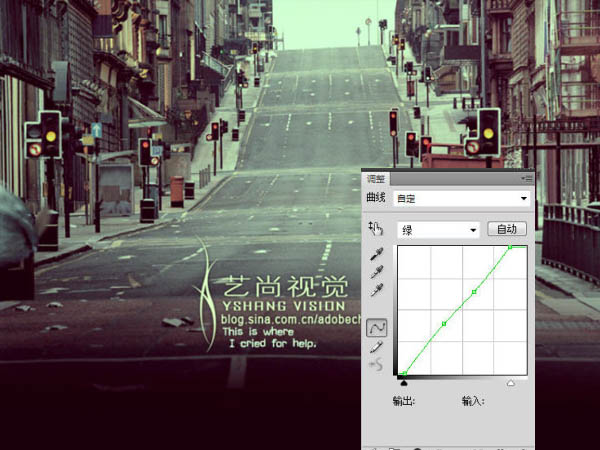Click the 曲线 curves label
Image resolution: width=600 pixels, height=450 pixels.
(x=376, y=198)
